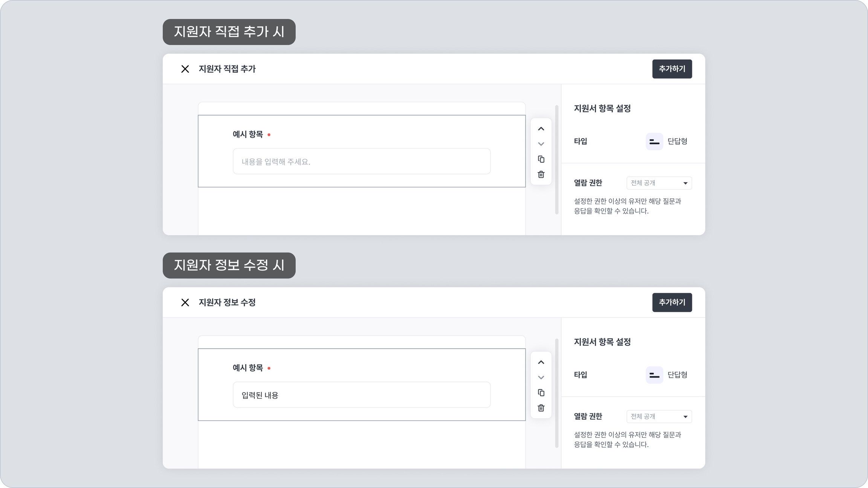Click move-up arrow in 지원자 직접 추가 panel
This screenshot has width=868, height=488.
pyautogui.click(x=541, y=129)
